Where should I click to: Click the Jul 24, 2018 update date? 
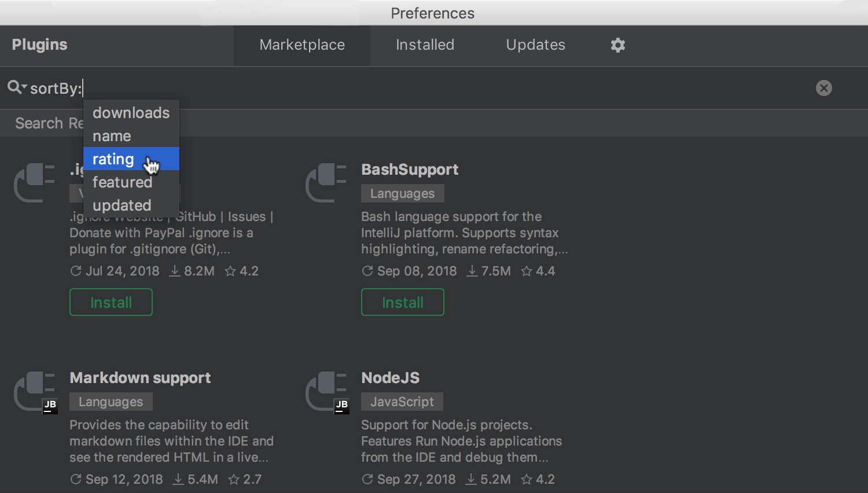coord(115,271)
